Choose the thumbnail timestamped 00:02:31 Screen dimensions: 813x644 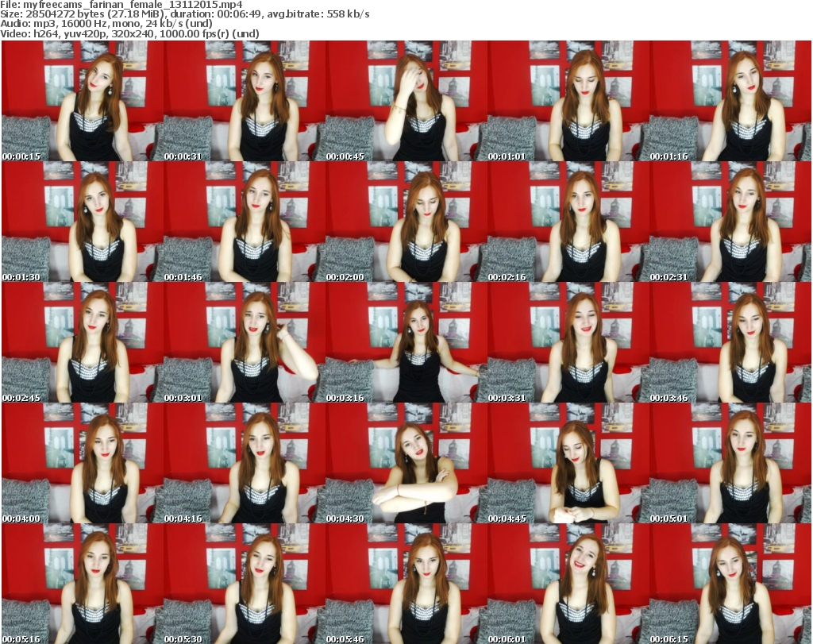730,222
